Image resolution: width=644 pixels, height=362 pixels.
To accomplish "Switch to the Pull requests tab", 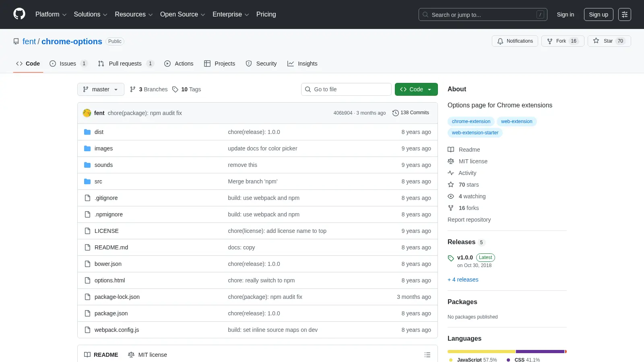I will click(x=126, y=64).
